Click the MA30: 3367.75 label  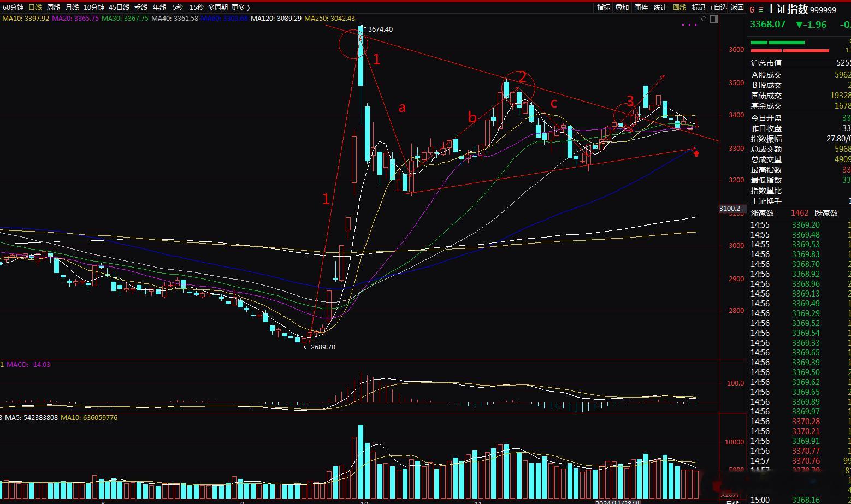click(x=125, y=19)
